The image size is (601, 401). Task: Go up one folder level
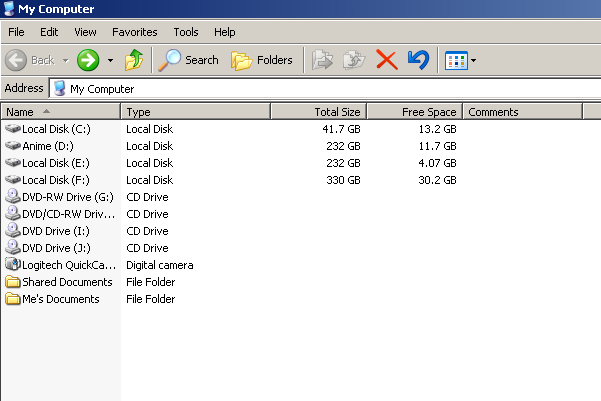pos(134,60)
